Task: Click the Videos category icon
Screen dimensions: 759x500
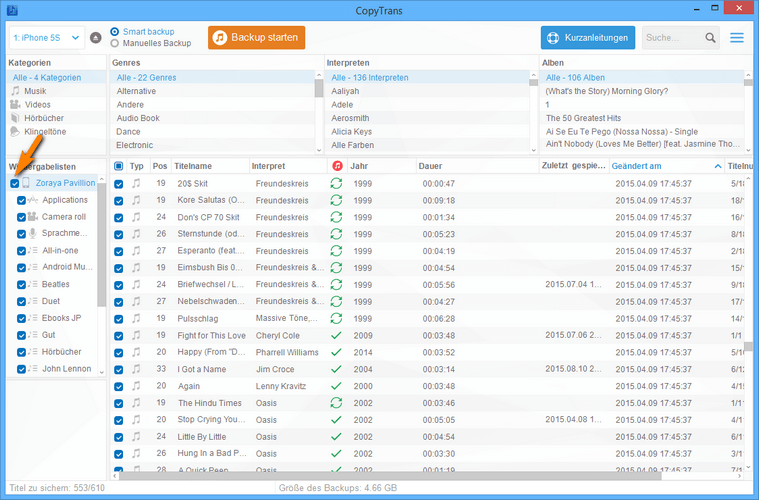Action: point(15,105)
